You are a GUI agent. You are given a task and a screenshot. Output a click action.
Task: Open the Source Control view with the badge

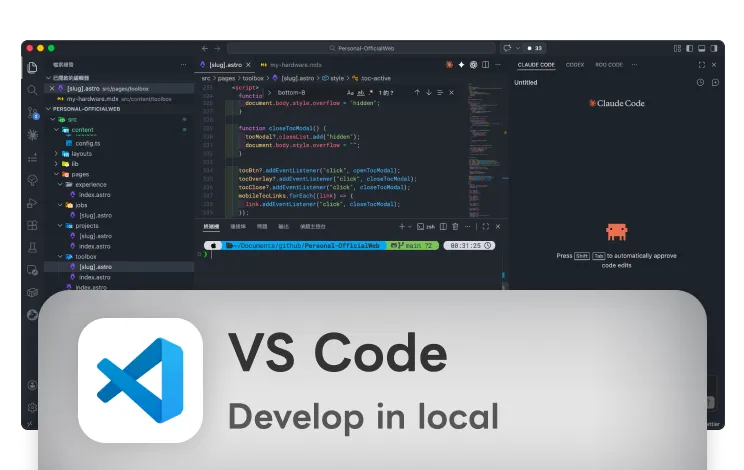pos(32,112)
